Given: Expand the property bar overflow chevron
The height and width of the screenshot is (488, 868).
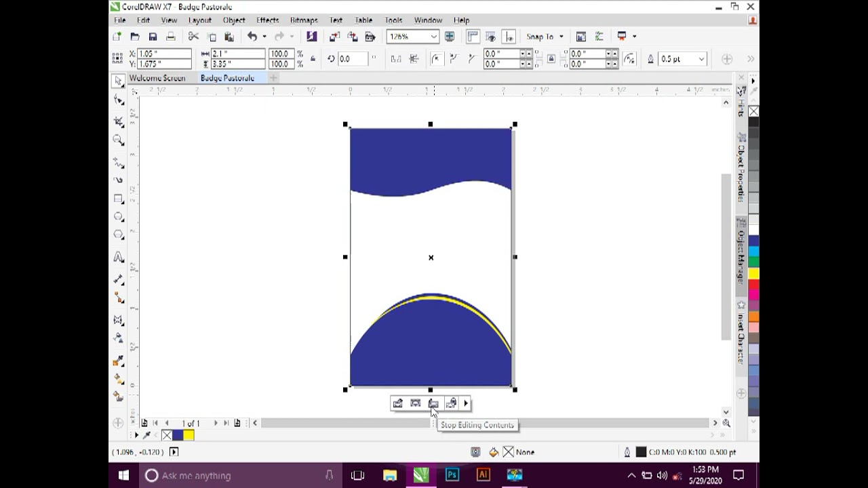Looking at the screenshot, I should pos(751,59).
